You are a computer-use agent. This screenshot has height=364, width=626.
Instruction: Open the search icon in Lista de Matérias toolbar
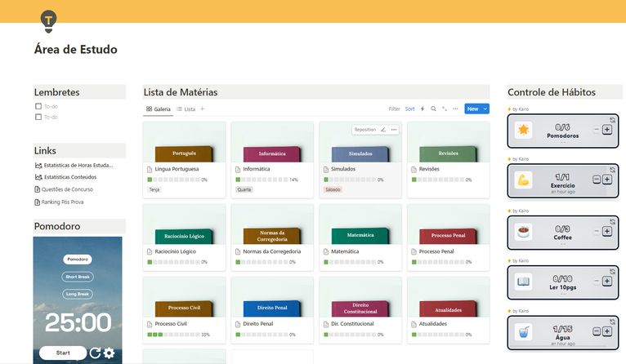pyautogui.click(x=433, y=109)
